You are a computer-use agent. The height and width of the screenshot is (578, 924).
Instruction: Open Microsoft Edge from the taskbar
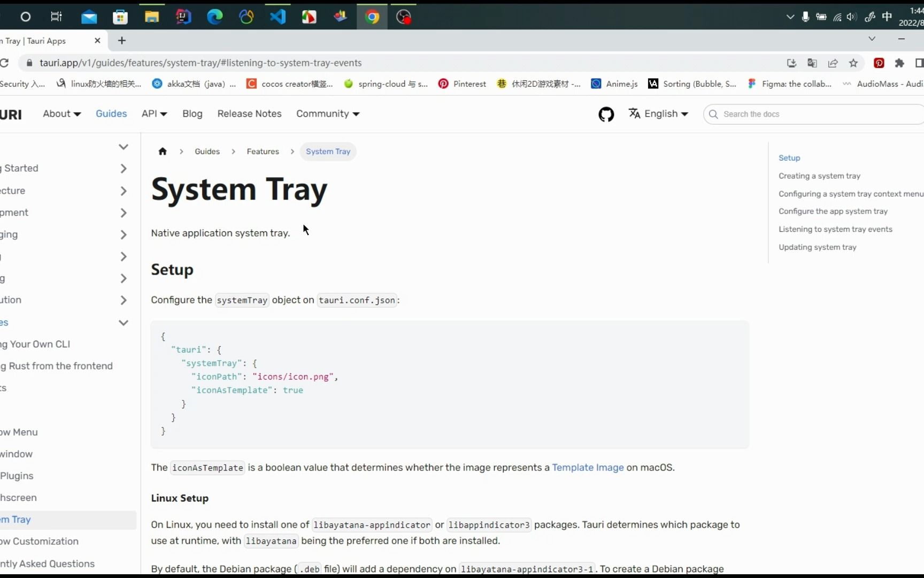tap(215, 17)
